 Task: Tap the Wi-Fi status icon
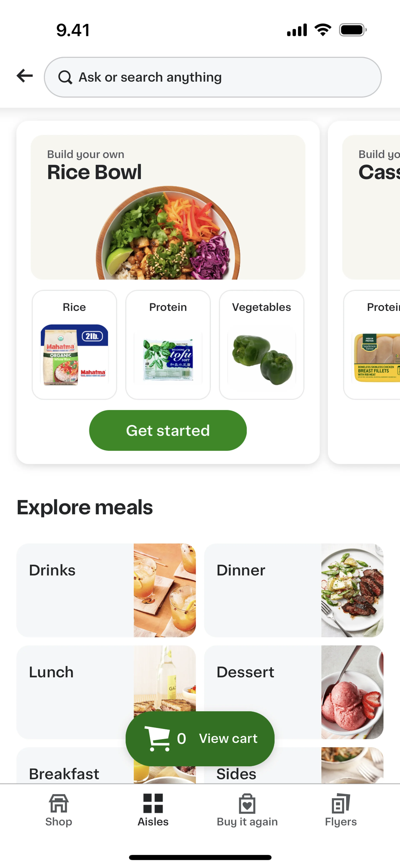322,30
